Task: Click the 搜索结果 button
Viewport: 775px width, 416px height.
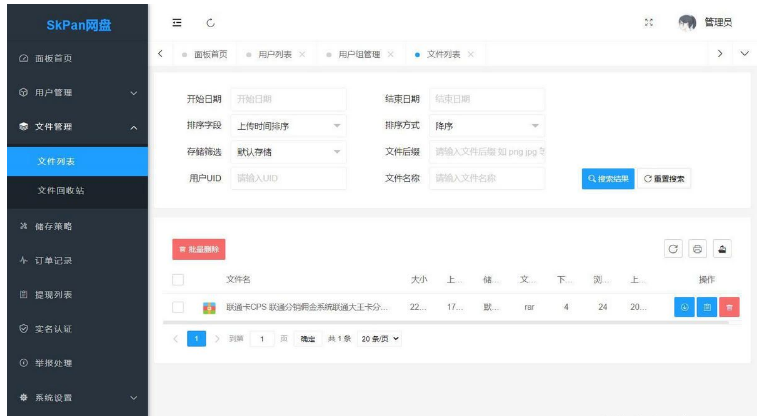Action: coord(608,179)
